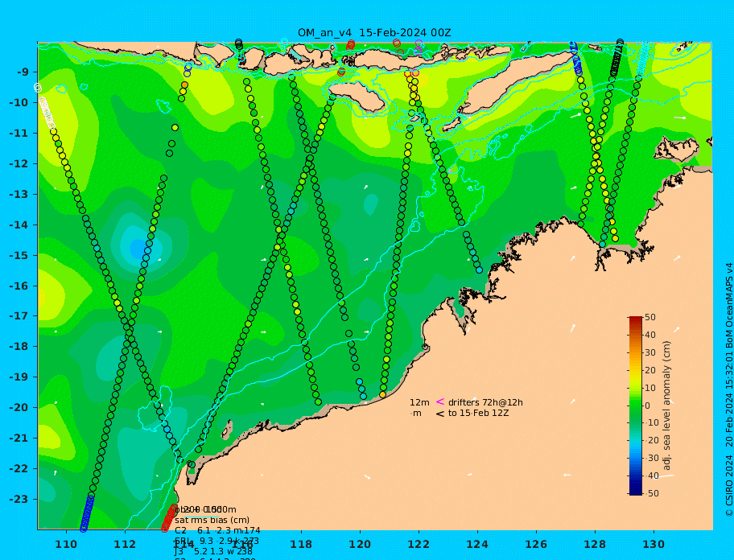Viewport: 734px width, 560px height.
Task: Click the colorbar tick label 30
Action: [650, 352]
